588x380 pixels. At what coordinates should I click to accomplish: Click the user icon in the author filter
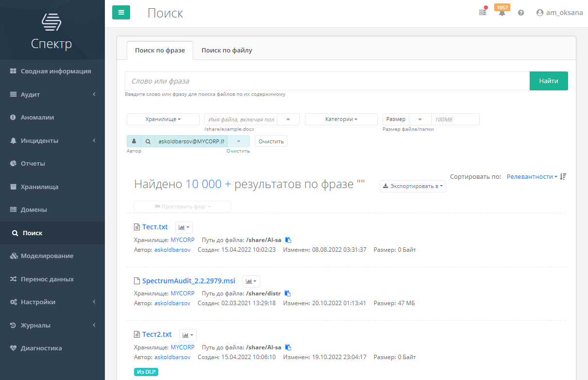[x=134, y=141]
